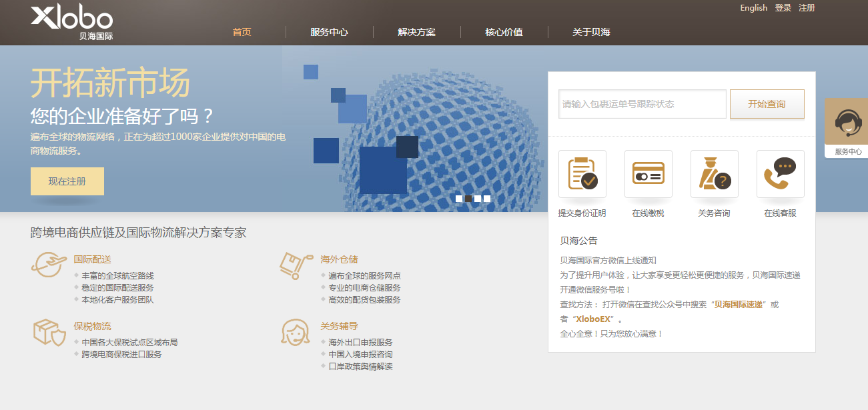This screenshot has width=868, height=410.
Task: Go to 关于贝海 in the top navigation
Action: [x=591, y=32]
